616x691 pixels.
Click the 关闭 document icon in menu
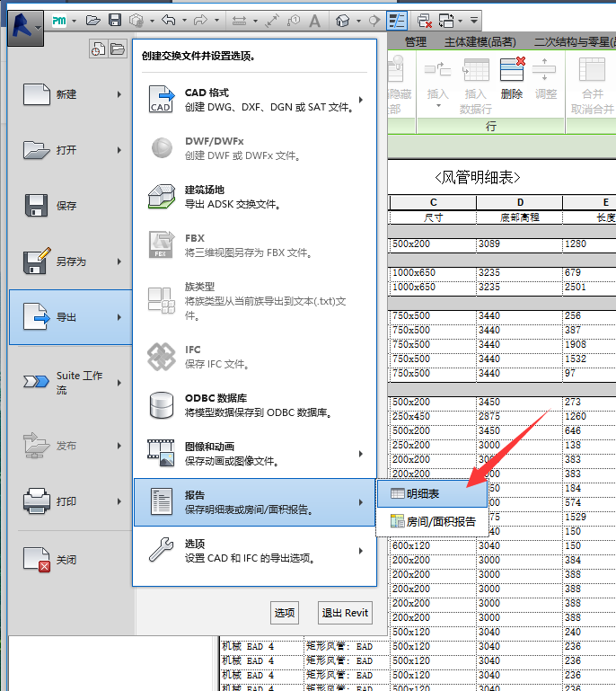37,560
